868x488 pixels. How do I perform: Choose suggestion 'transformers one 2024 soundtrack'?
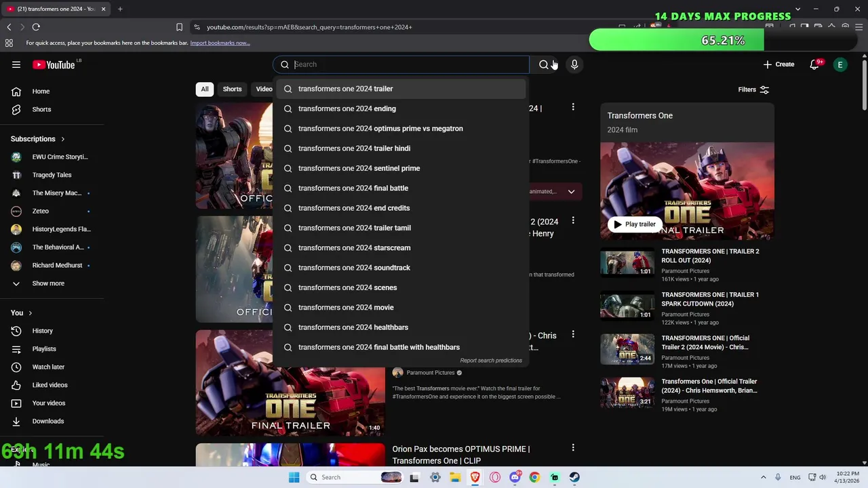pos(401,268)
